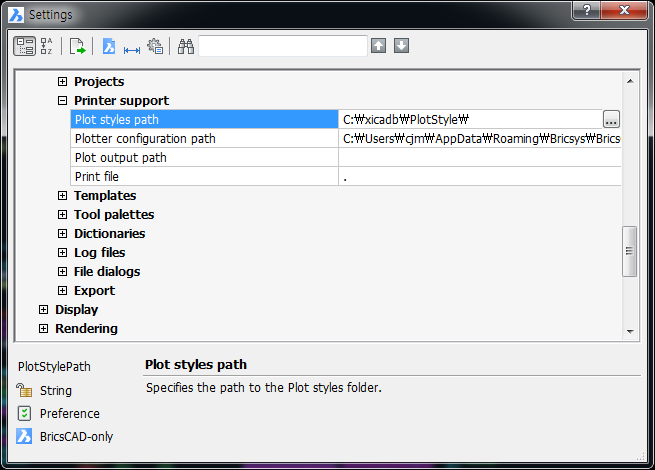The image size is (655, 470).
Task: Expand the Dictionaries category
Action: coord(62,234)
